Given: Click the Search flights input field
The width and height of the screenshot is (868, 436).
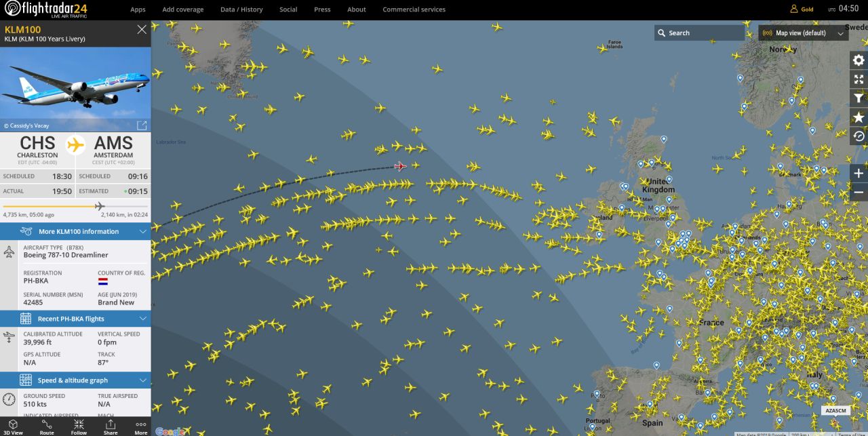Looking at the screenshot, I should coord(699,33).
